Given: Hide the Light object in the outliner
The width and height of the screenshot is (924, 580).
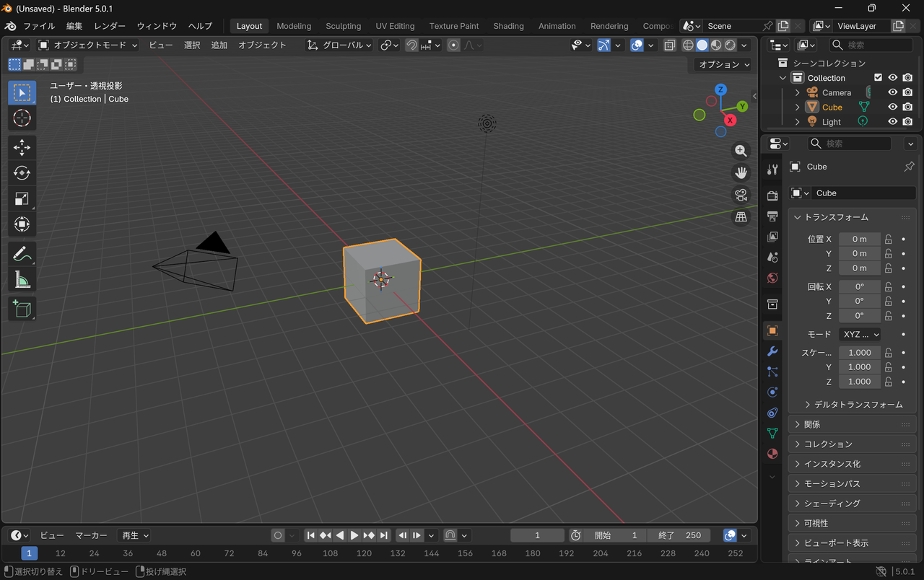Looking at the screenshot, I should click(x=893, y=121).
